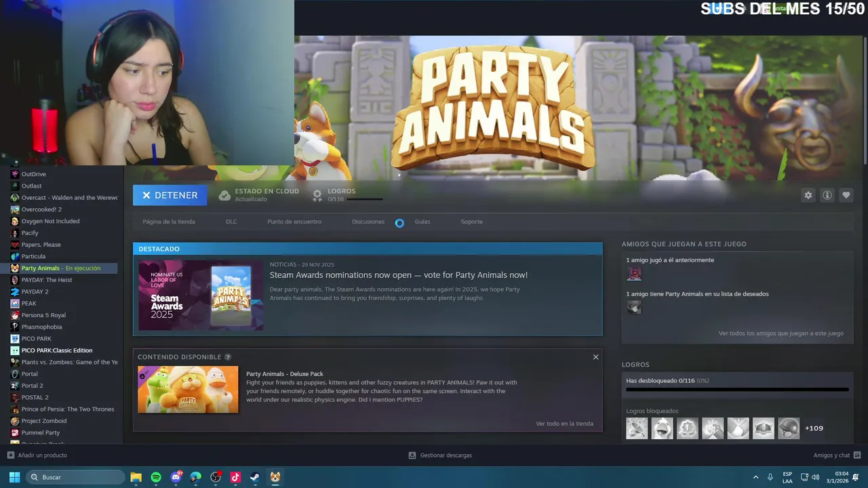Click the Estado en Cloud check icon
This screenshot has height=488, width=868.
[224, 195]
